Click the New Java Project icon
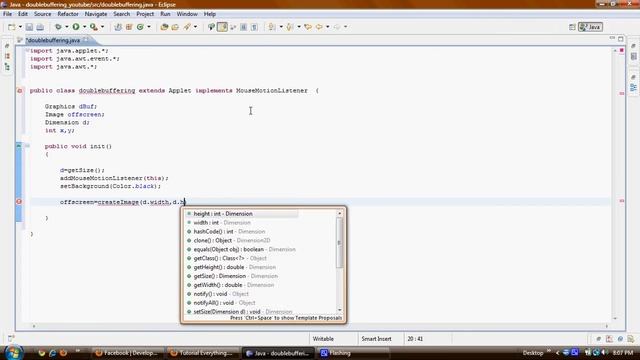Screen dimensions: 640x360 [x=118, y=27]
